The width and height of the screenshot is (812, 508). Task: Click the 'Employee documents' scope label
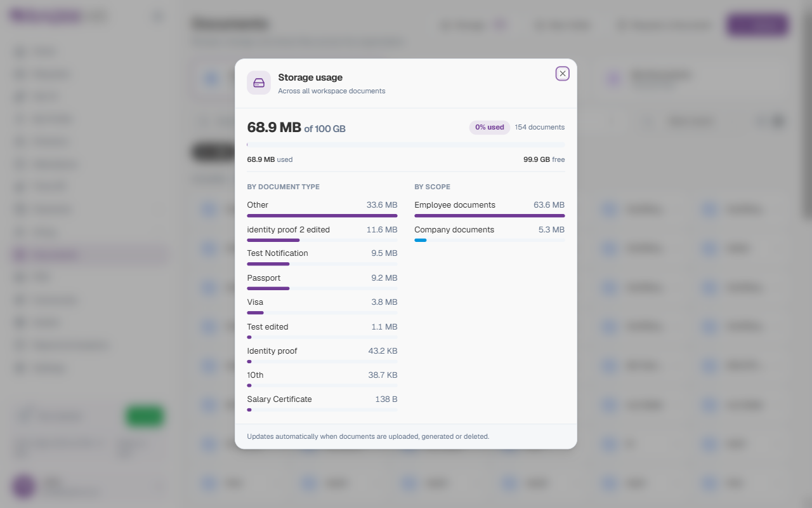pyautogui.click(x=455, y=205)
